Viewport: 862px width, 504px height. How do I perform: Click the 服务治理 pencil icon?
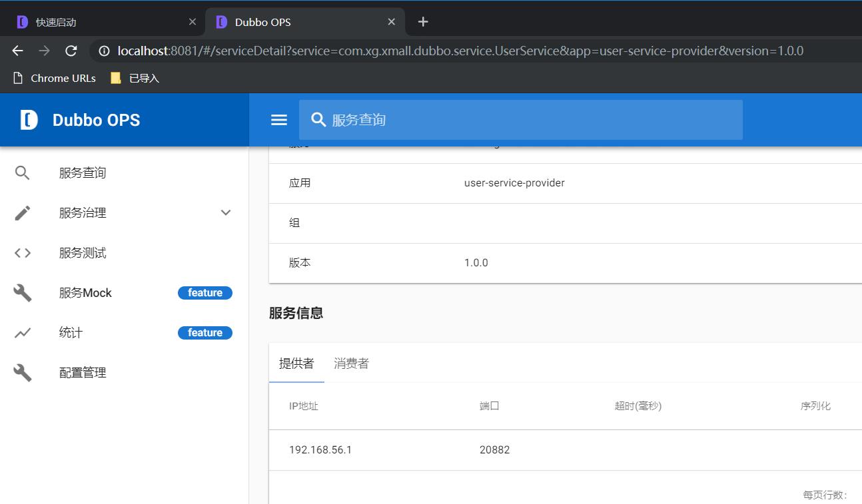point(23,213)
